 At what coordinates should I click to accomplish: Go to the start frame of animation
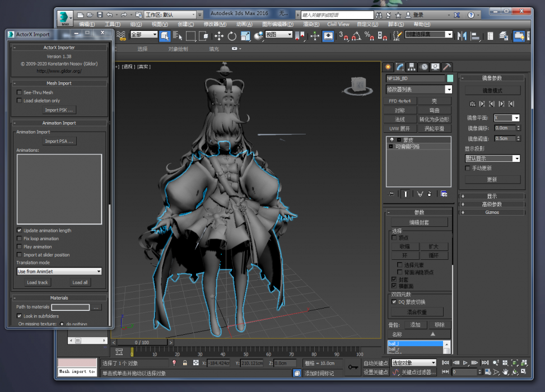point(445,363)
